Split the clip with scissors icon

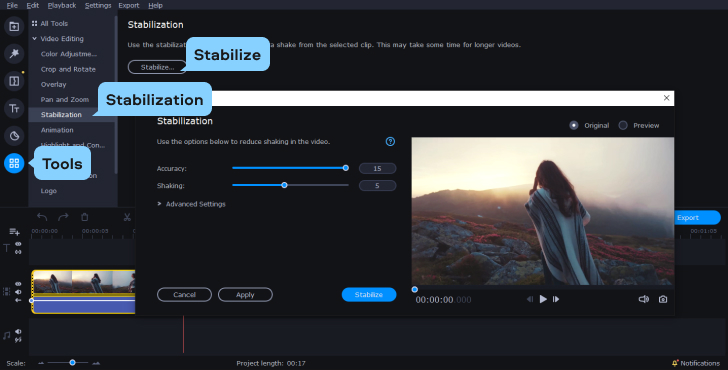tap(127, 217)
